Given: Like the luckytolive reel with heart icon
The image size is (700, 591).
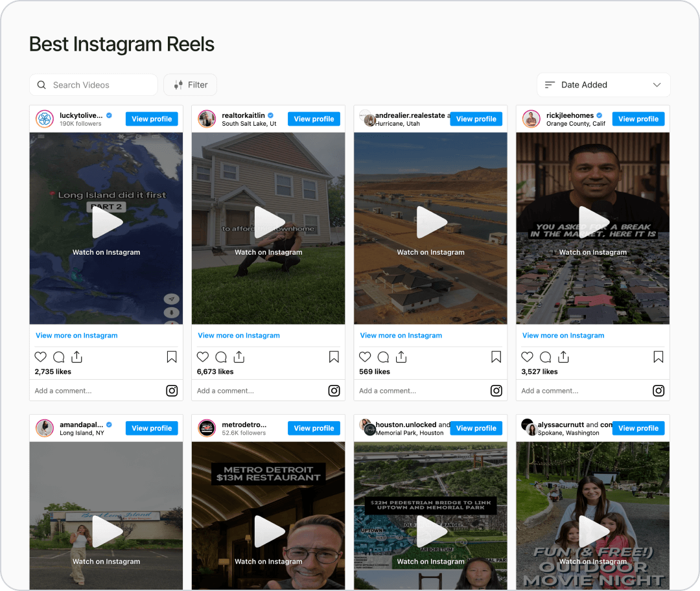Looking at the screenshot, I should (x=41, y=356).
